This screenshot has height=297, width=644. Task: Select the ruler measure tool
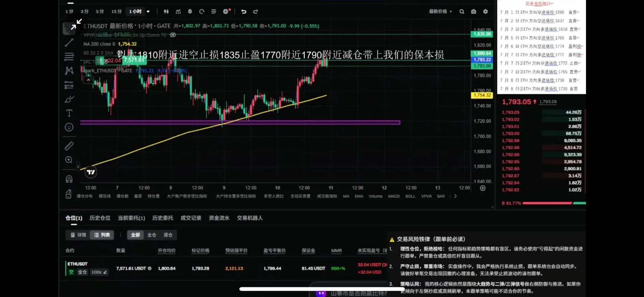tap(69, 146)
